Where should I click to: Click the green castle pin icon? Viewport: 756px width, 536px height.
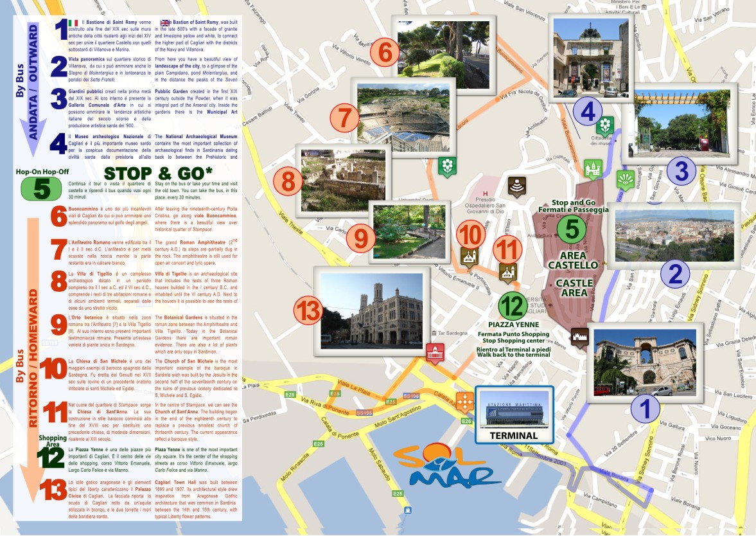(593, 169)
